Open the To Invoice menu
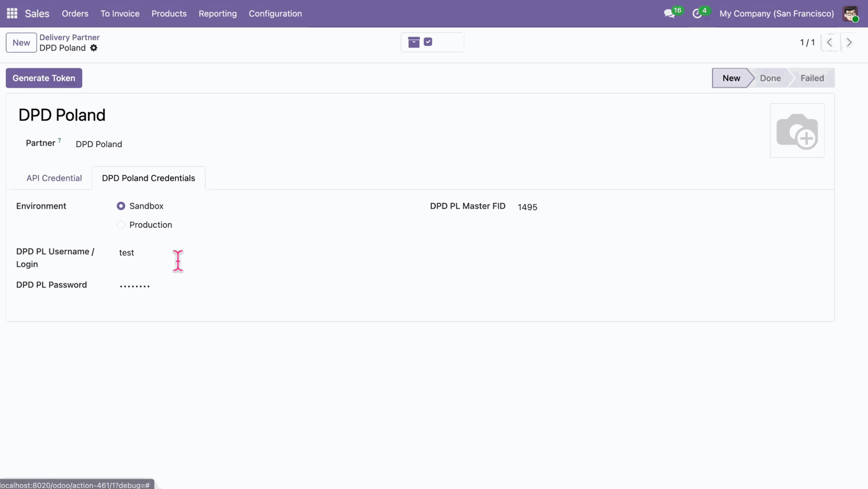 click(x=120, y=14)
